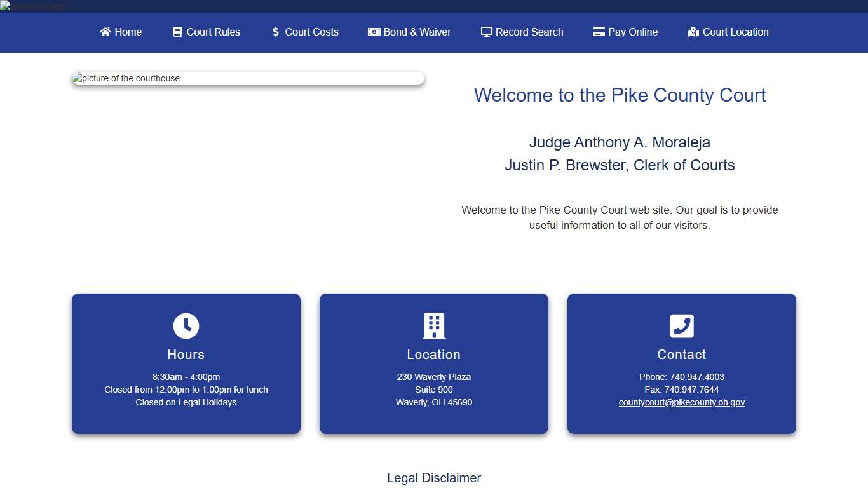The height and width of the screenshot is (488, 868).
Task: Click the phone icon on the Contact card
Action: click(681, 326)
